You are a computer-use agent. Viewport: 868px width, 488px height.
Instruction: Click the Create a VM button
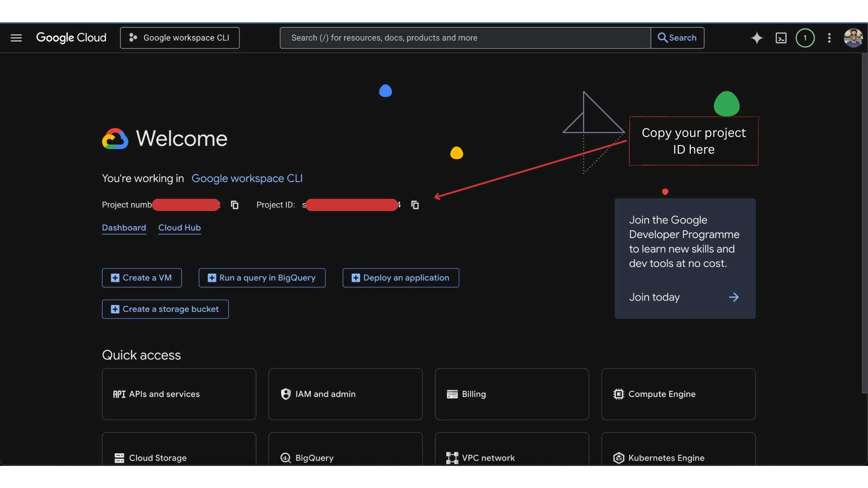142,277
